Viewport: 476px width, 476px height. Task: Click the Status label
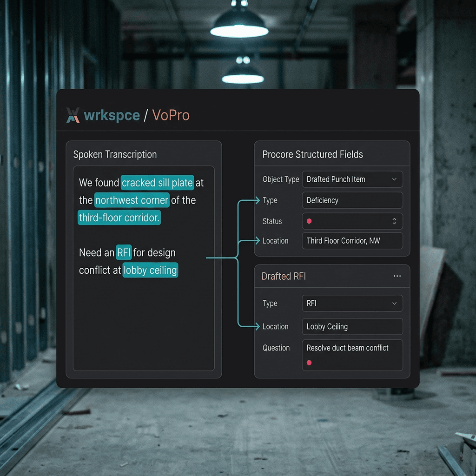(x=272, y=221)
